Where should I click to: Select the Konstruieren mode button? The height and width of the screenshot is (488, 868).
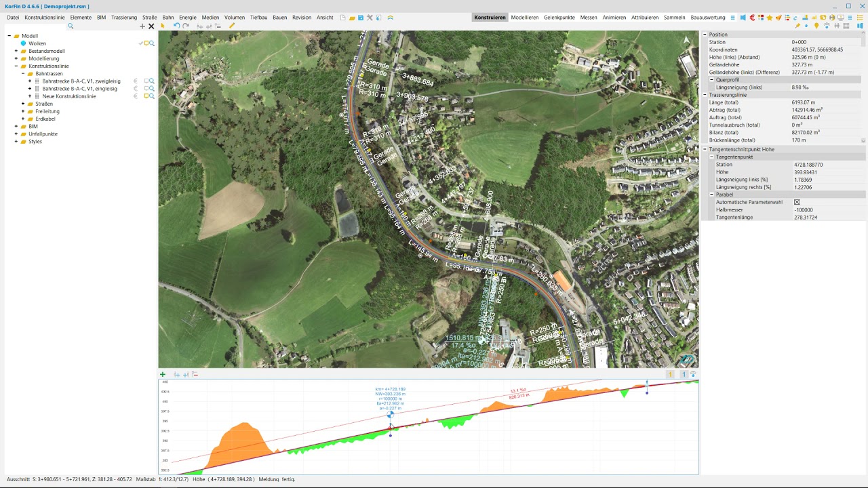coord(490,18)
